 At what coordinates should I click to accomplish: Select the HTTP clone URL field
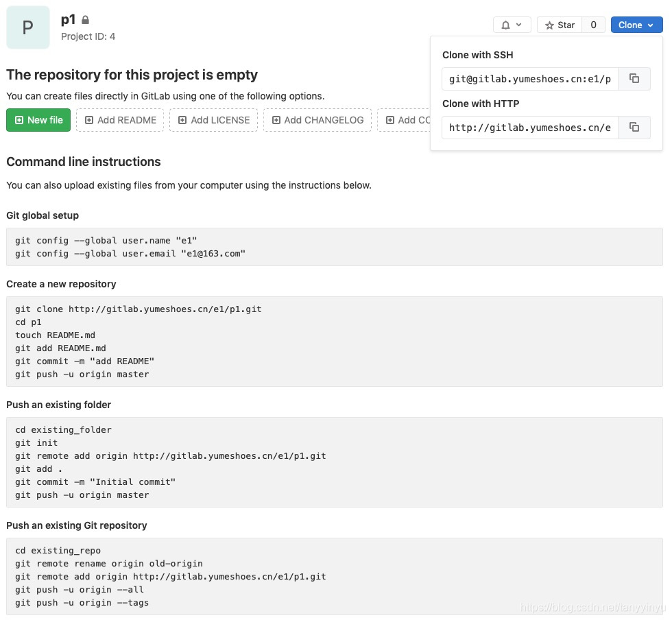(x=530, y=128)
